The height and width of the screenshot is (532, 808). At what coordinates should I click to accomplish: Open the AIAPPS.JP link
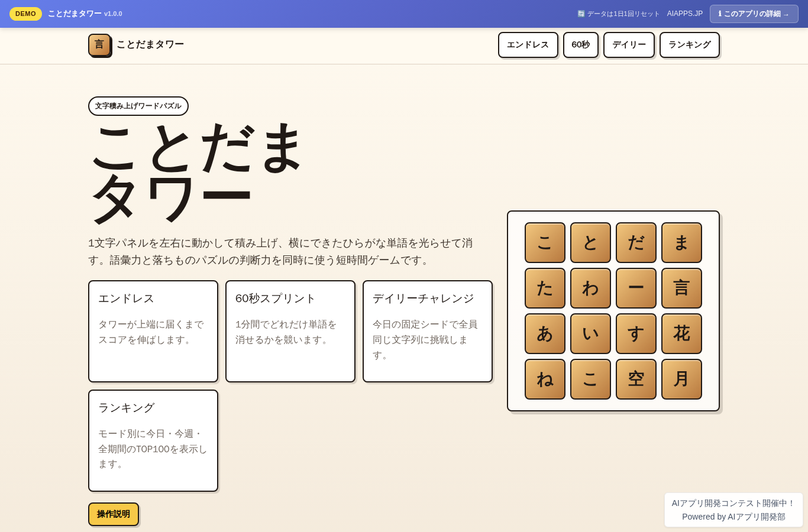click(685, 14)
